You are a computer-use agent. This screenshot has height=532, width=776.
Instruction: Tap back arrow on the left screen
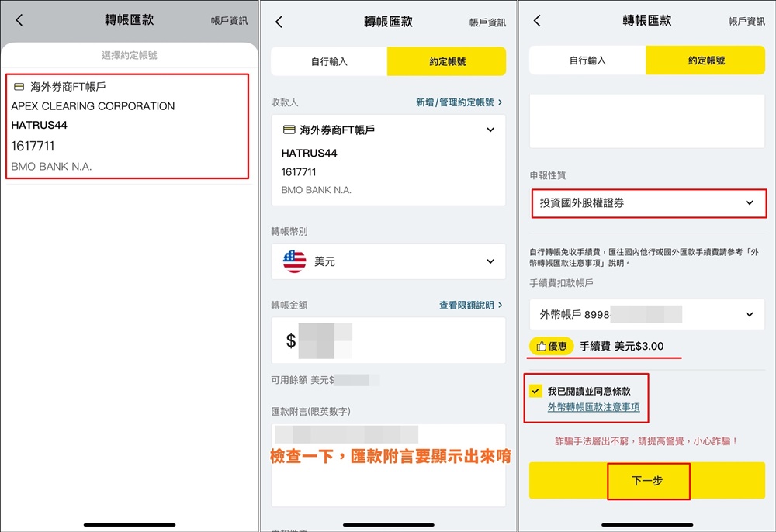(x=19, y=21)
